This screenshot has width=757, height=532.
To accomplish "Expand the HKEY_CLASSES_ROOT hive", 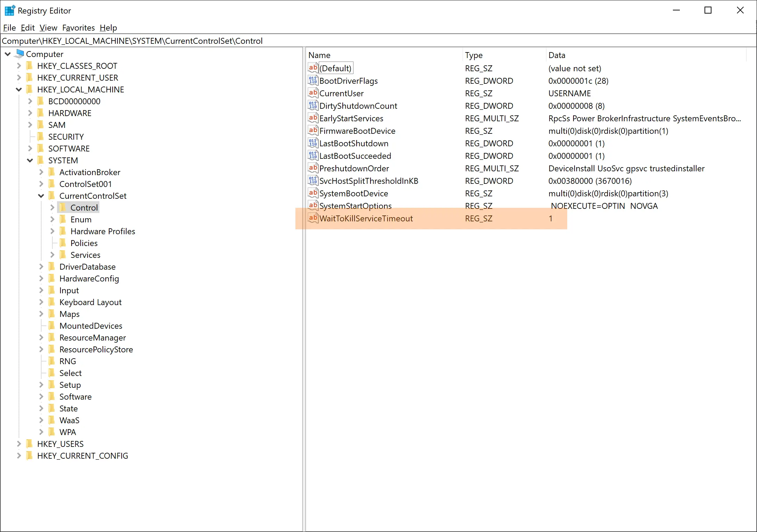I will click(19, 66).
